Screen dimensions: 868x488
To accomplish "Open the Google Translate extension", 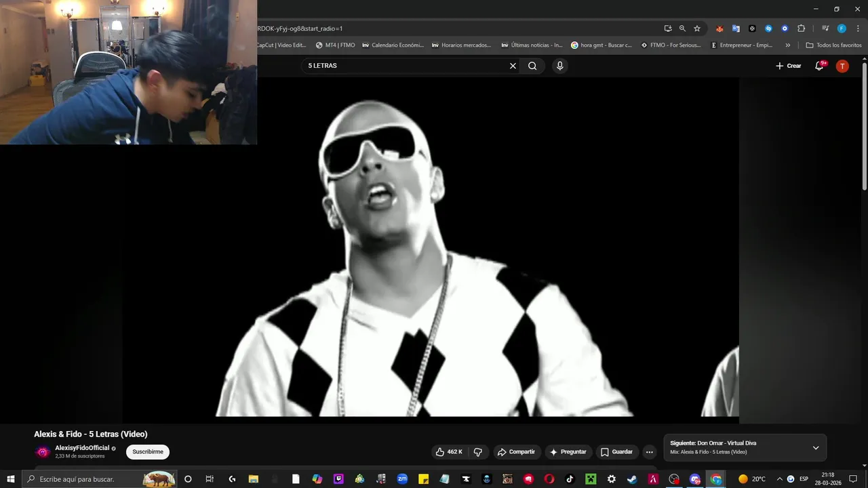I will coord(736,28).
